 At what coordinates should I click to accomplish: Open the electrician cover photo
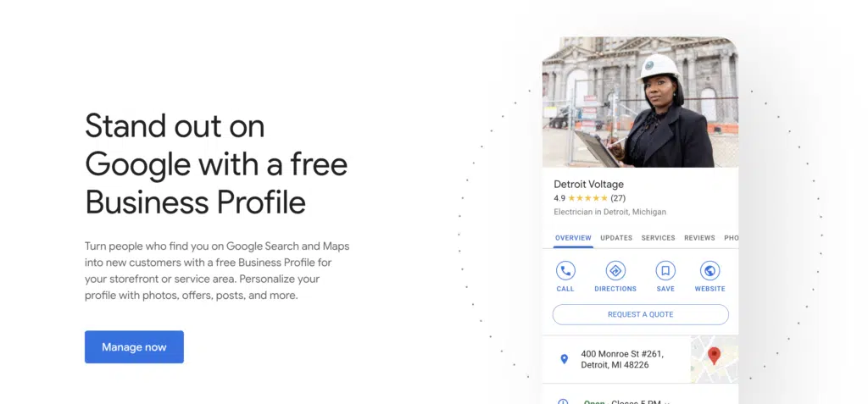pyautogui.click(x=640, y=102)
